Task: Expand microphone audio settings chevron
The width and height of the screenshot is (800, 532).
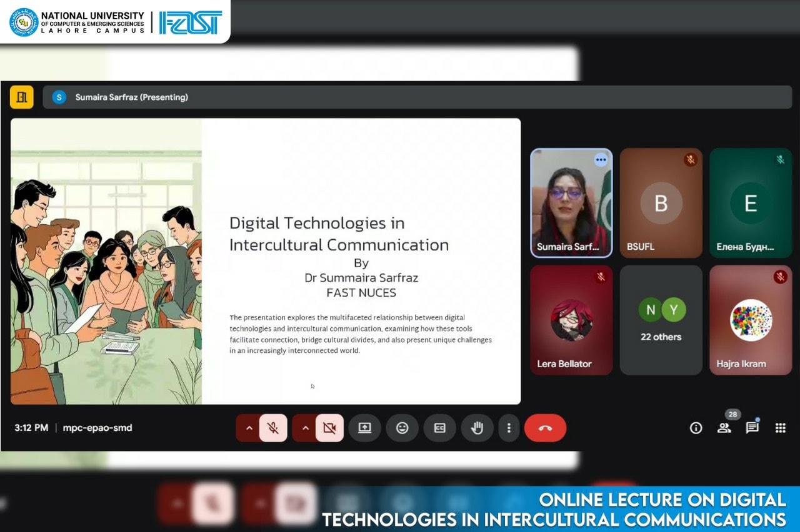Action: click(x=249, y=428)
